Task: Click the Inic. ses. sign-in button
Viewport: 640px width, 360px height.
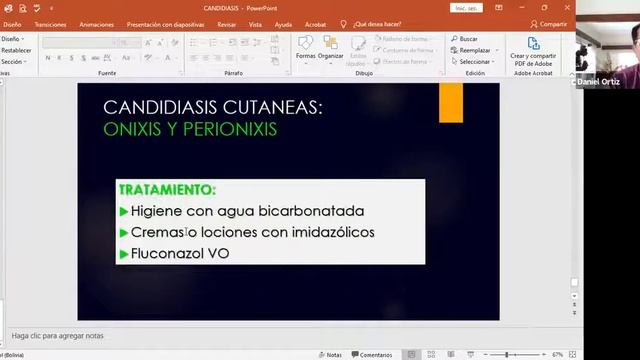Action: click(x=466, y=8)
